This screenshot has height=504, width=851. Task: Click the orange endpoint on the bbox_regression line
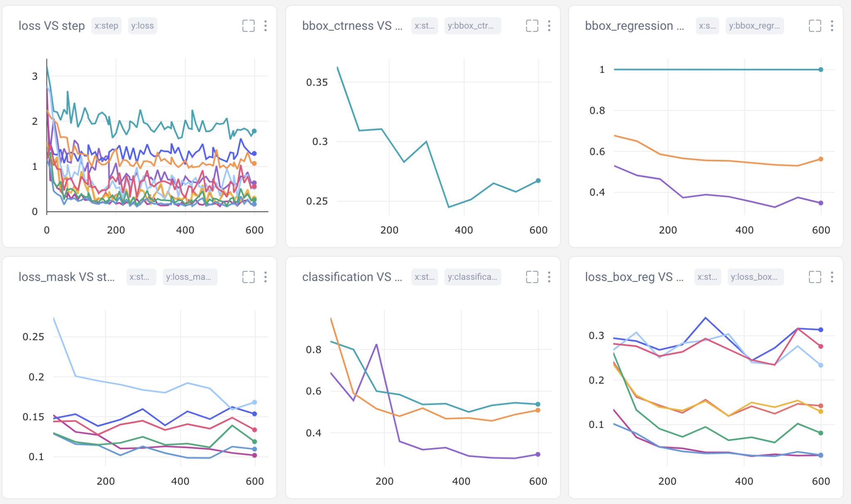[x=821, y=159]
